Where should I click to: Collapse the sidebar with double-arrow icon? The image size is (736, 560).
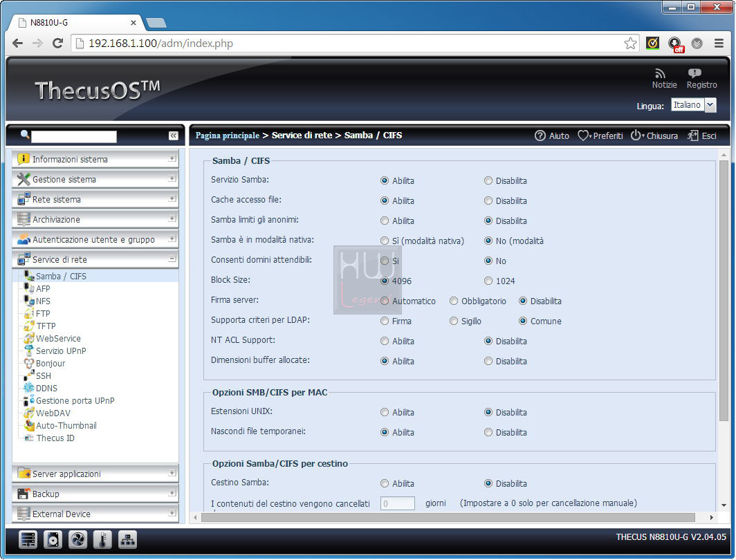[x=173, y=136]
